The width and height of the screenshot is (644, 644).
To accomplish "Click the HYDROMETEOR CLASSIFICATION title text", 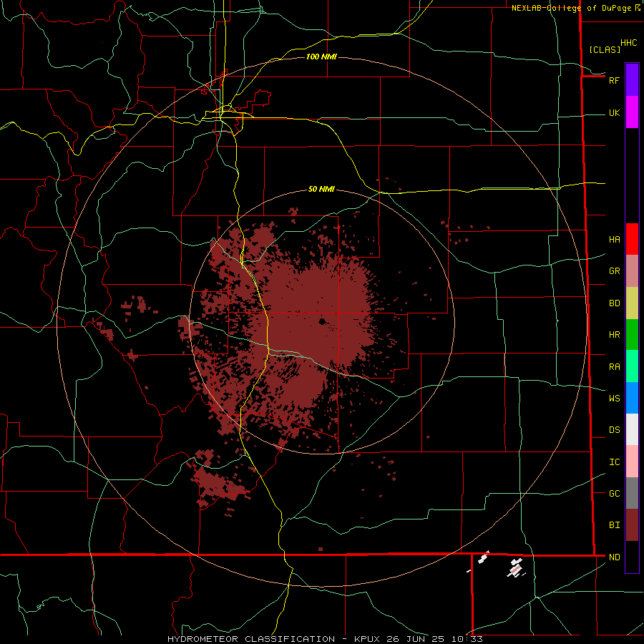I will click(251, 639).
